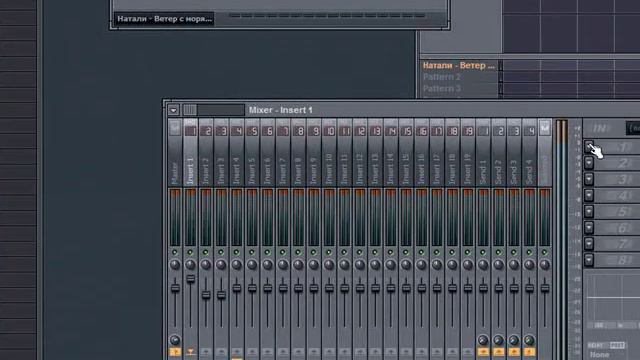Turn the Master track pan knob
This screenshot has width=640, height=360.
point(175,265)
